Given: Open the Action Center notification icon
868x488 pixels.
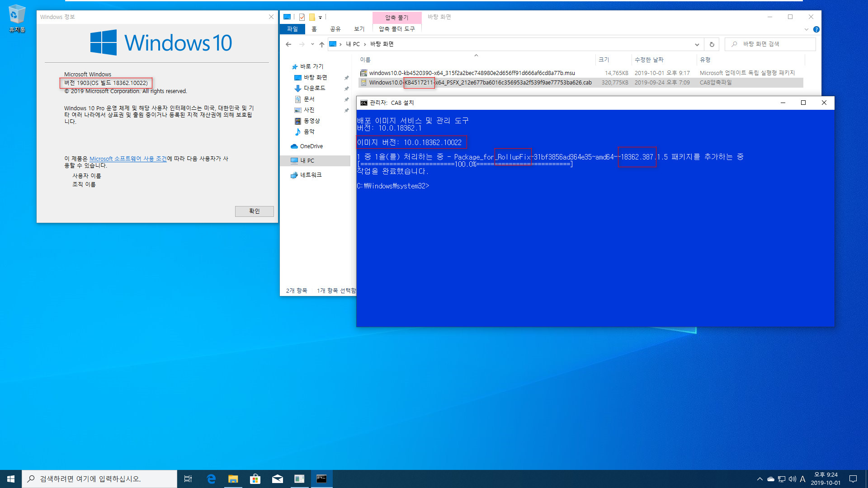Looking at the screenshot, I should click(853, 479).
